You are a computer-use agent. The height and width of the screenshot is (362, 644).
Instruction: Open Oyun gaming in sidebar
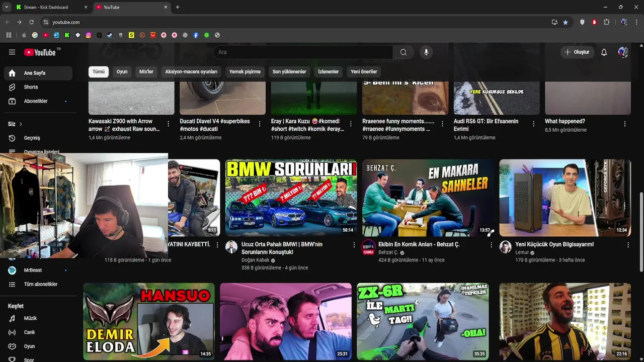(x=38, y=346)
